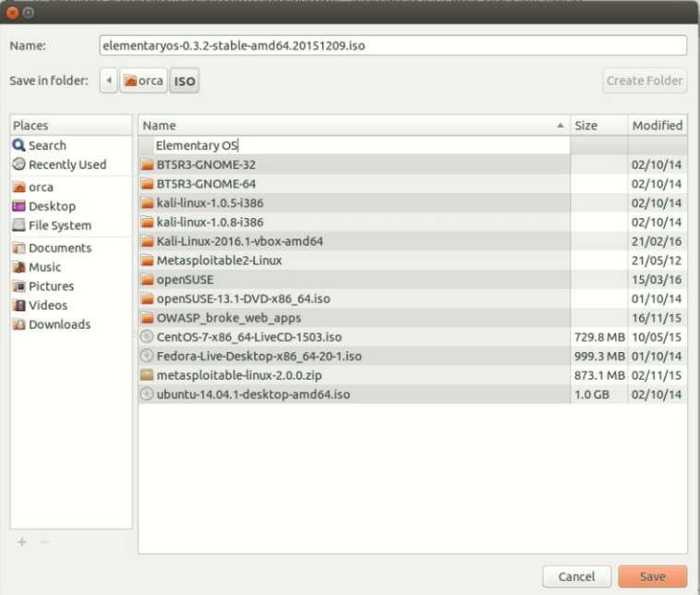Click the Elementary OS new folder name field

coord(362,146)
